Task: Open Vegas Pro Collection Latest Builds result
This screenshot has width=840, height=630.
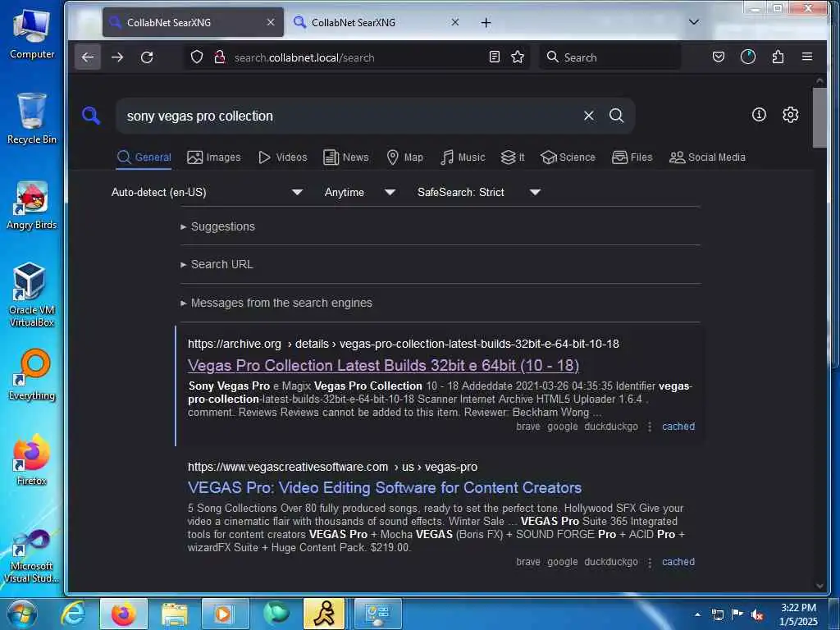Action: [x=384, y=365]
